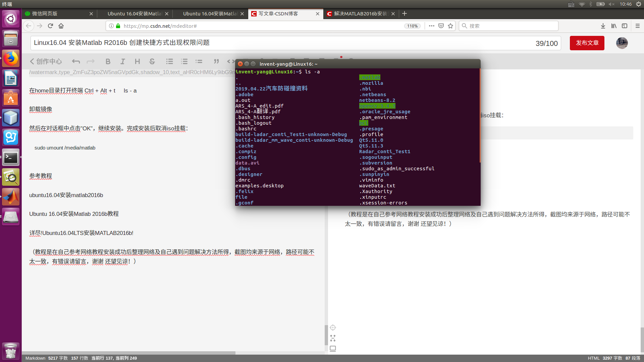
Task: Insert an unordered bullet list
Action: [x=169, y=61]
